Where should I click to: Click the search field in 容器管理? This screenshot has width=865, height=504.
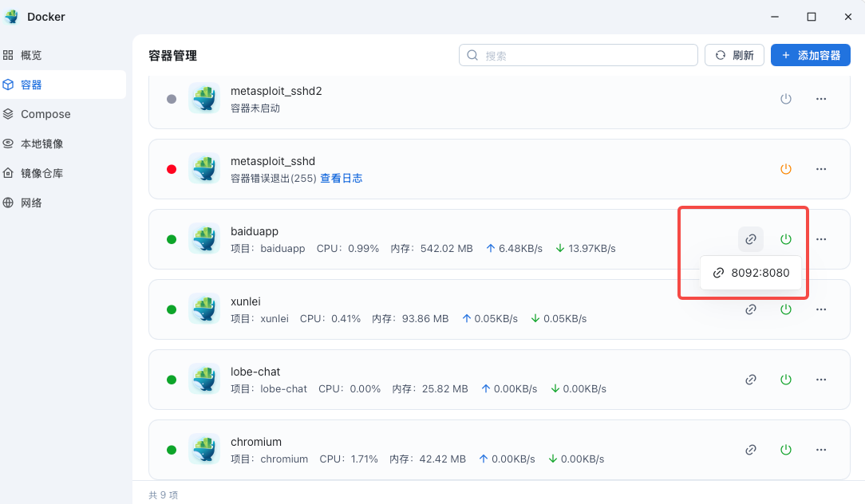[579, 55]
